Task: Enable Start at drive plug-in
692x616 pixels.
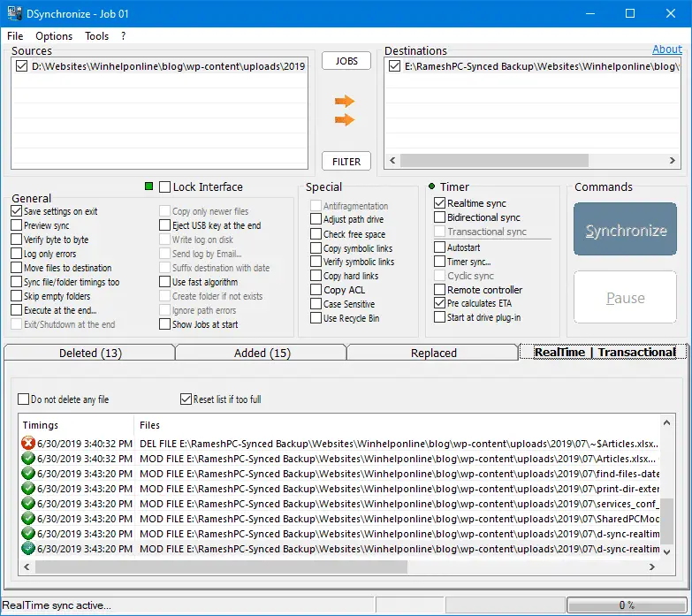Action: (x=439, y=316)
